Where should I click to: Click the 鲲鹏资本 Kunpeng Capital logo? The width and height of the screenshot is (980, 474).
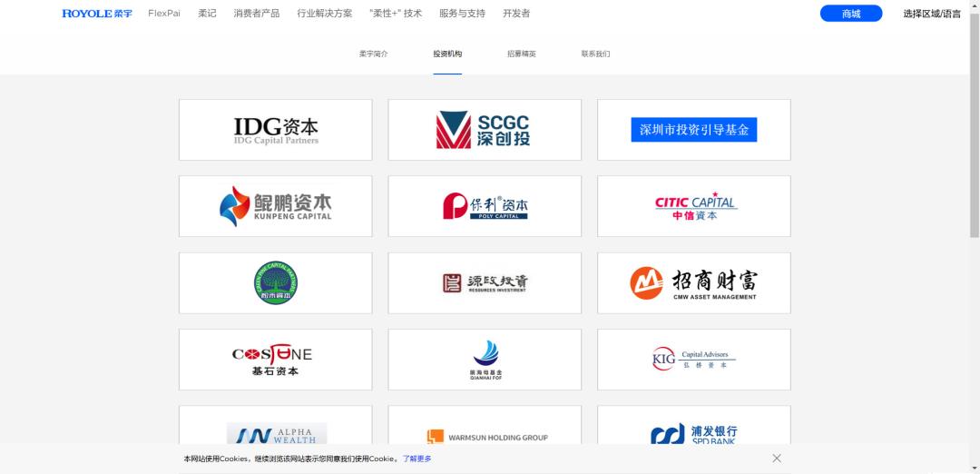point(276,206)
